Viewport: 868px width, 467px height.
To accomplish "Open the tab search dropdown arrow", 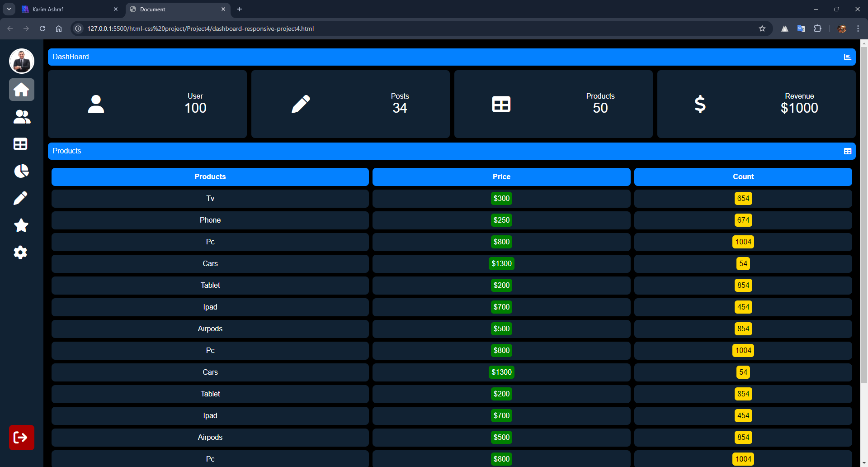I will click(9, 9).
